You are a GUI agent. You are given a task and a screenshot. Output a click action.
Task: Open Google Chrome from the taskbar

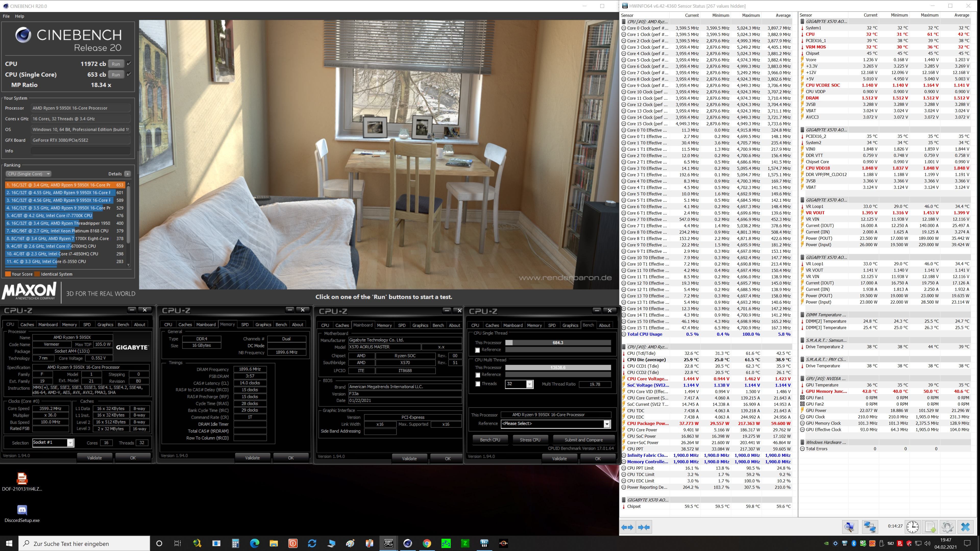click(x=427, y=543)
